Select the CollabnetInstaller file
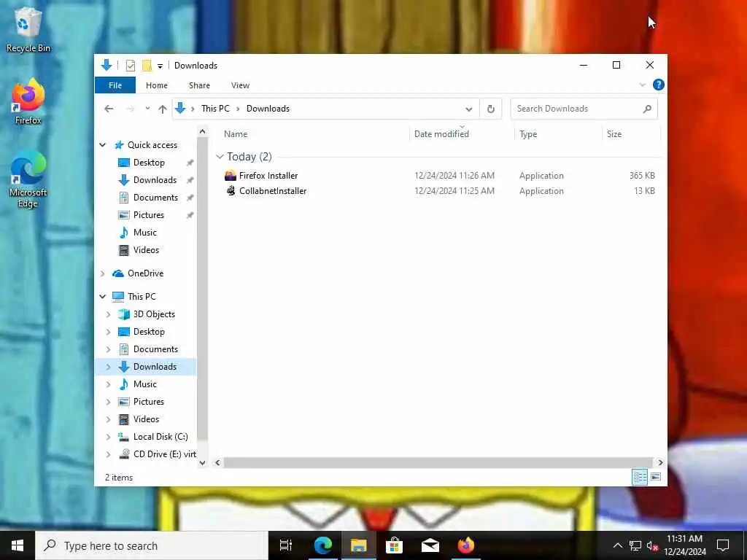The height and width of the screenshot is (560, 747). (x=273, y=191)
